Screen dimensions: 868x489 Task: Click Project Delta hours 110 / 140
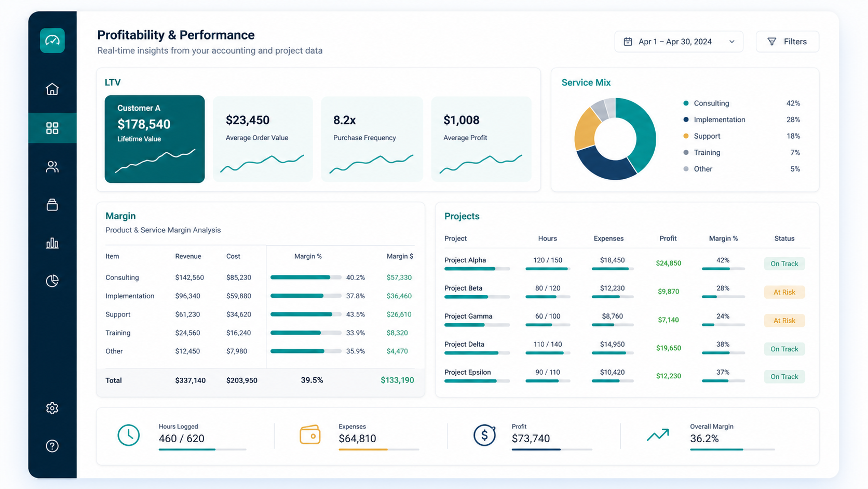(548, 344)
